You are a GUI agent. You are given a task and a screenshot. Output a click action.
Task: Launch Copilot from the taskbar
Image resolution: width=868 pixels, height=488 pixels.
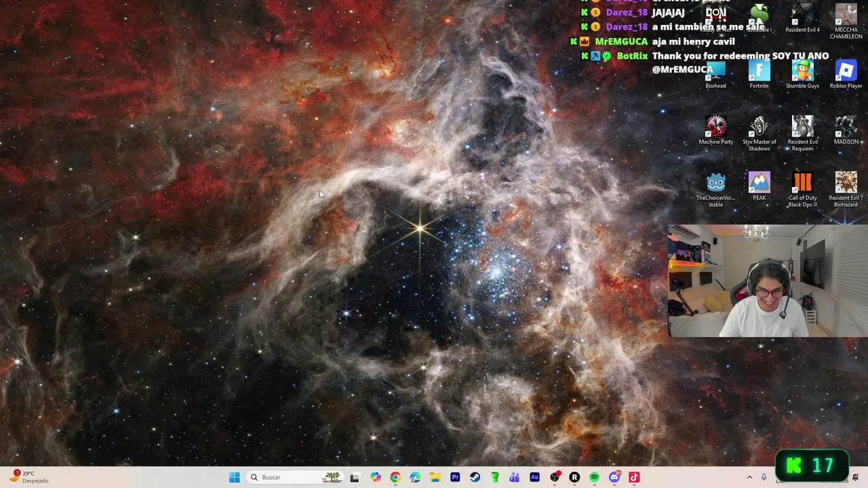(x=375, y=477)
